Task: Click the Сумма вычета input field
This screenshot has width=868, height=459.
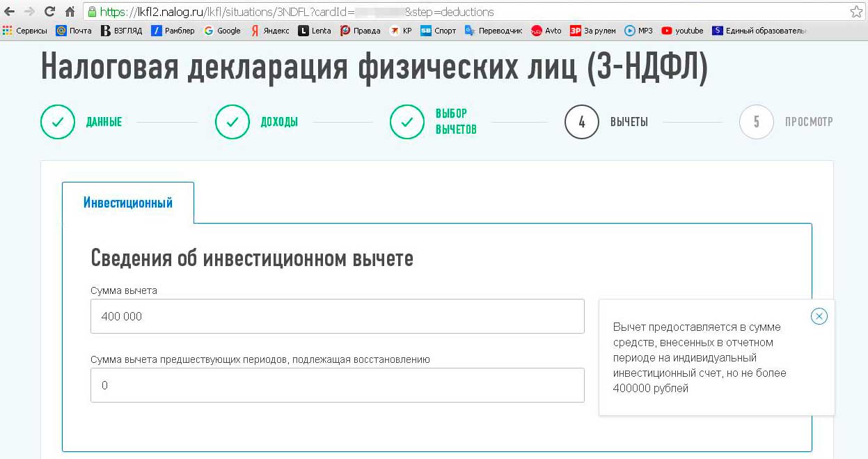Action: coord(337,316)
